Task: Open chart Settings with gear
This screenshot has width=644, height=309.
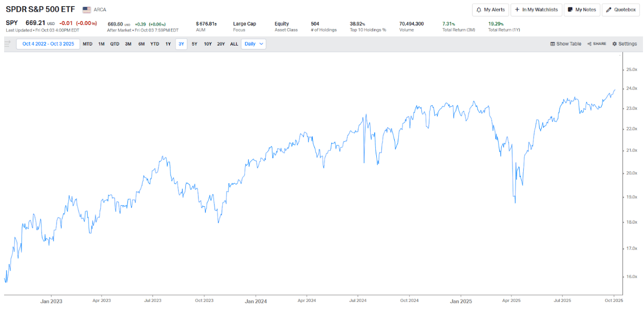Action: coord(625,44)
